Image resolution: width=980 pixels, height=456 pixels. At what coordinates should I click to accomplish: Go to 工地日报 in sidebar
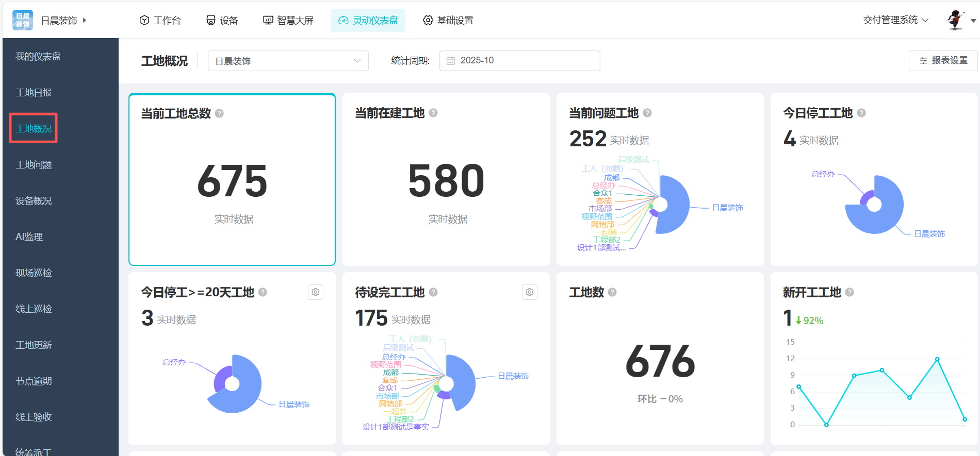coord(34,92)
